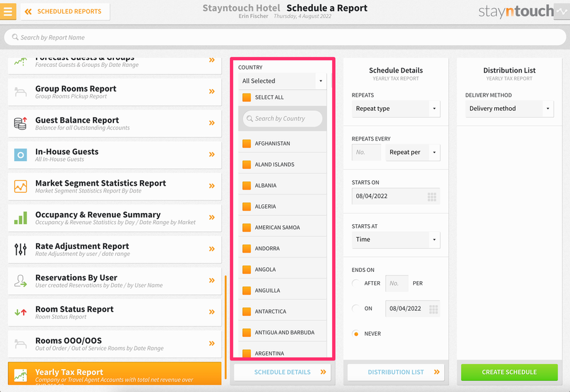Open the Guest Balance Report entry

115,123
